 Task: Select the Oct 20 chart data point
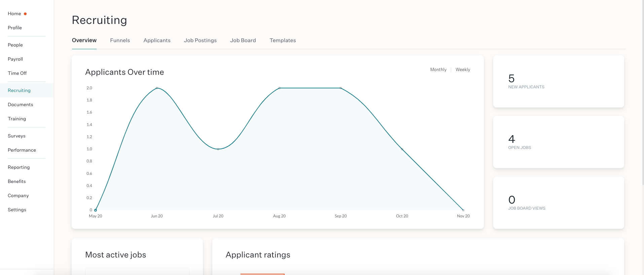tap(402, 149)
